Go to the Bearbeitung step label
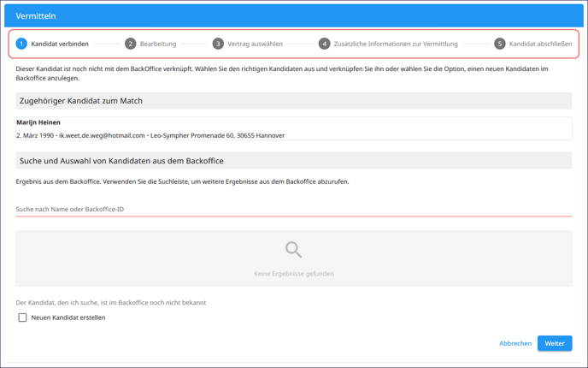588x368 pixels. tap(158, 44)
